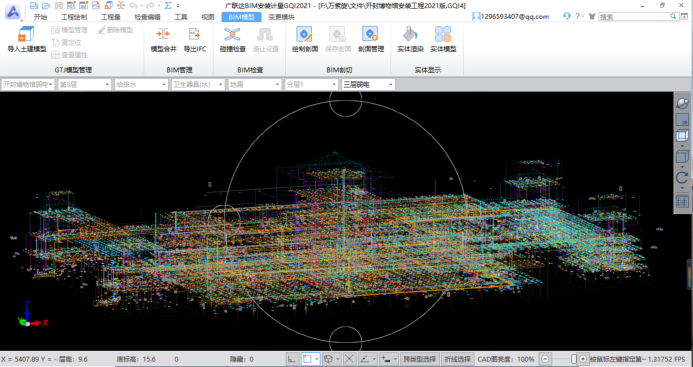Viewport: 693px width, 367px height.
Task: Open the 工具 ribbon tab
Action: tap(181, 17)
